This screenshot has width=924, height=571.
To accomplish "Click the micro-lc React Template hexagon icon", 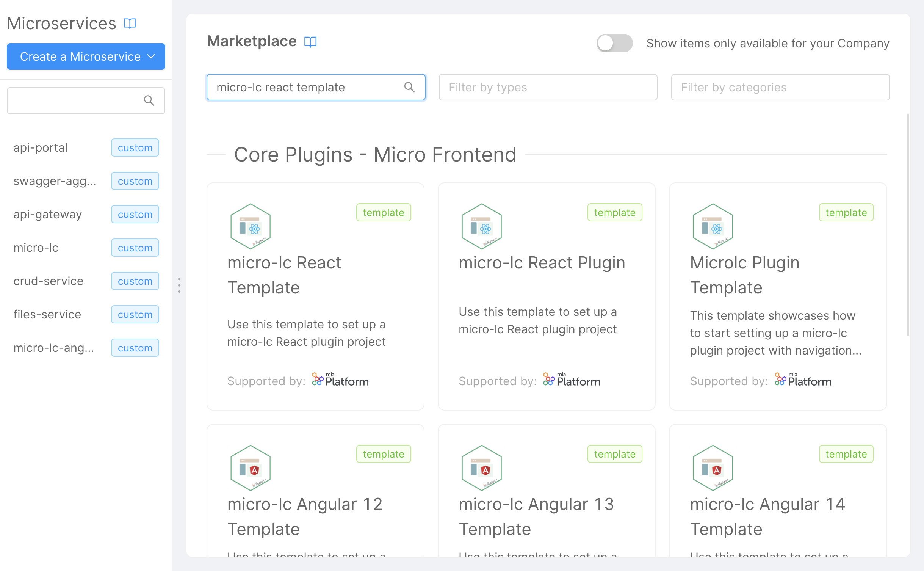I will [250, 226].
